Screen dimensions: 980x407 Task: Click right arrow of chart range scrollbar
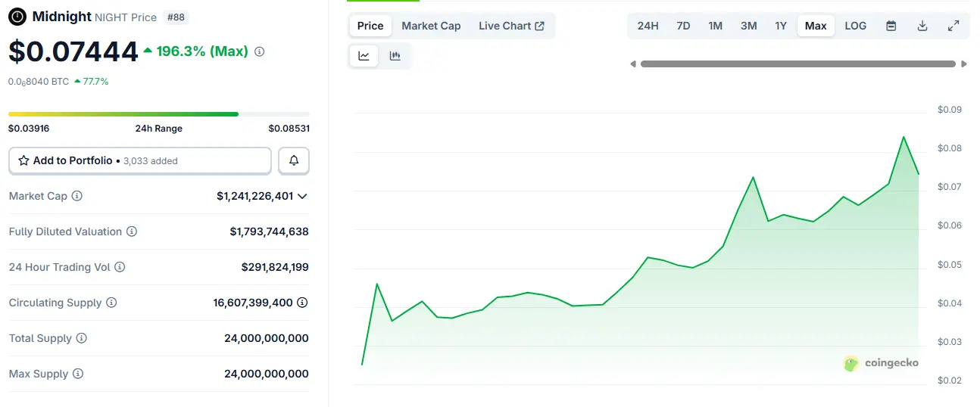(x=964, y=64)
